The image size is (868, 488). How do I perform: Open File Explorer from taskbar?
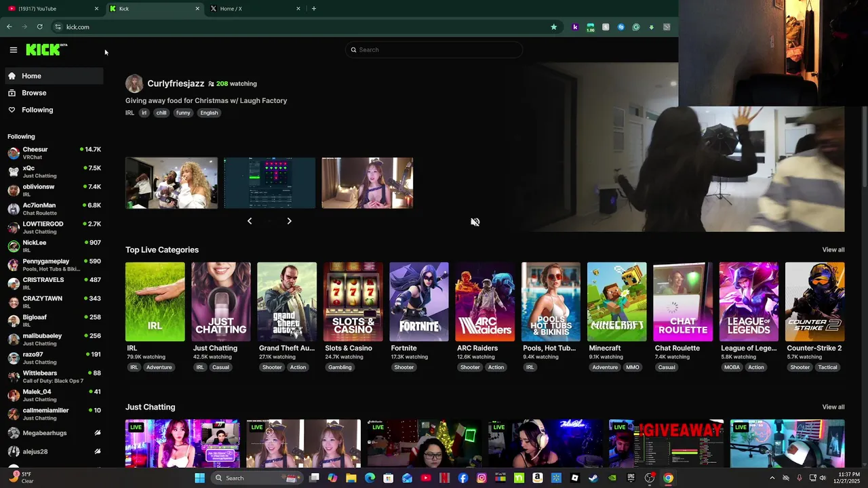[x=351, y=478]
